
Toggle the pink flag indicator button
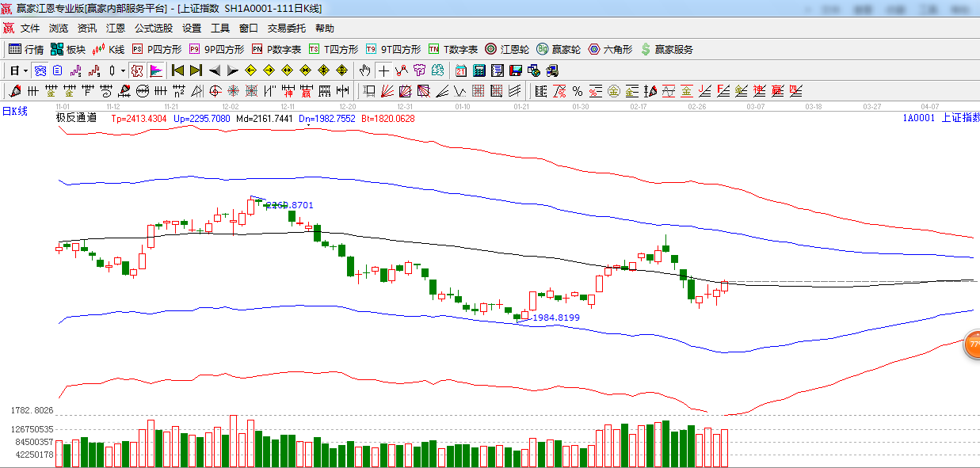[155, 70]
